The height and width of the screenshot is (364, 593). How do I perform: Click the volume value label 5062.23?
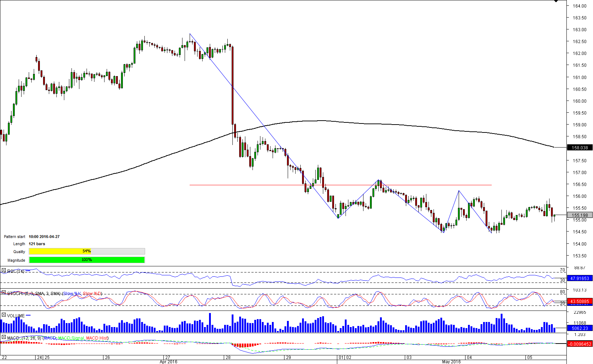tap(580, 328)
